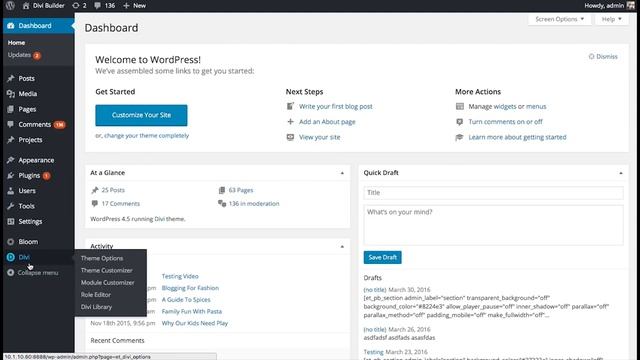Open the Help dropdown tab
Viewport: 640px width, 360px height.
611,19
